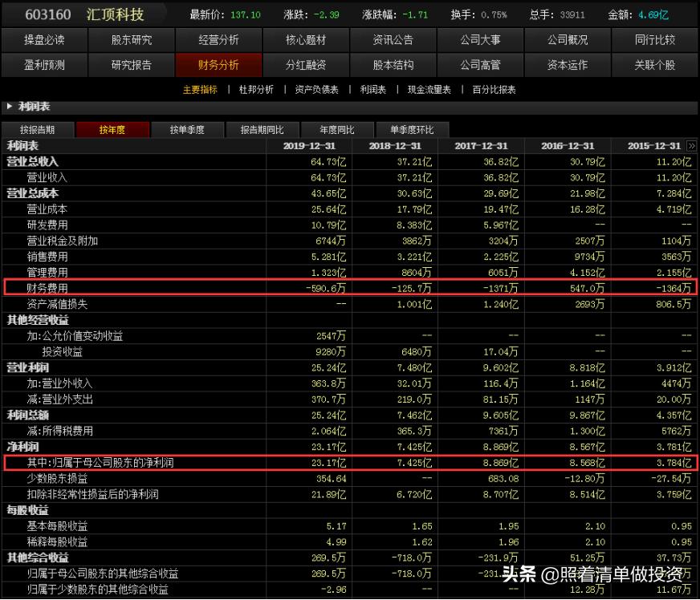Select the 2017-12-31 column header
The width and height of the screenshot is (700, 600).
pyautogui.click(x=482, y=146)
